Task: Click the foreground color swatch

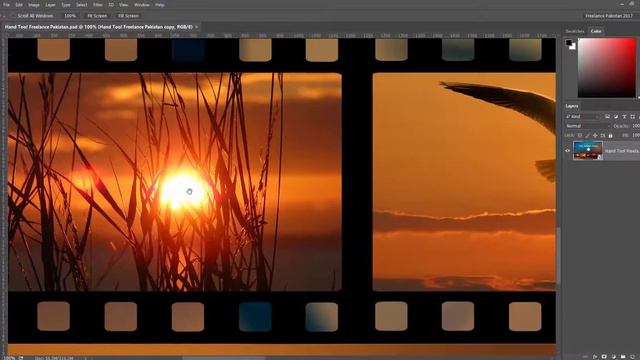Action: coord(569,42)
